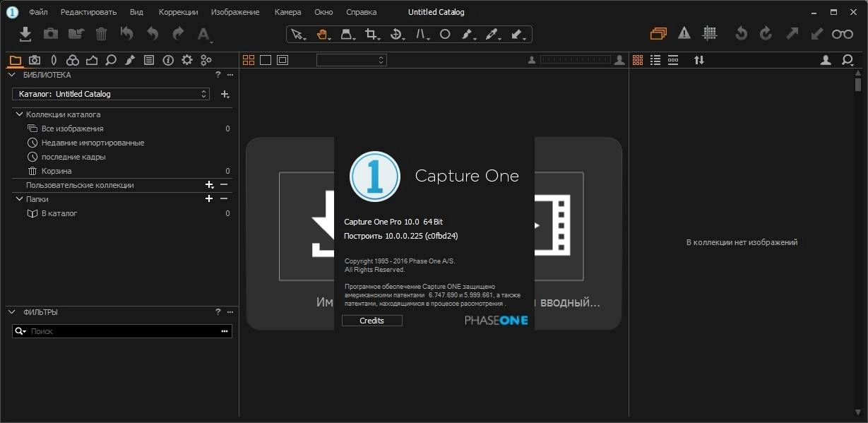
Task: Open the Library folder tool tab
Action: pos(16,60)
